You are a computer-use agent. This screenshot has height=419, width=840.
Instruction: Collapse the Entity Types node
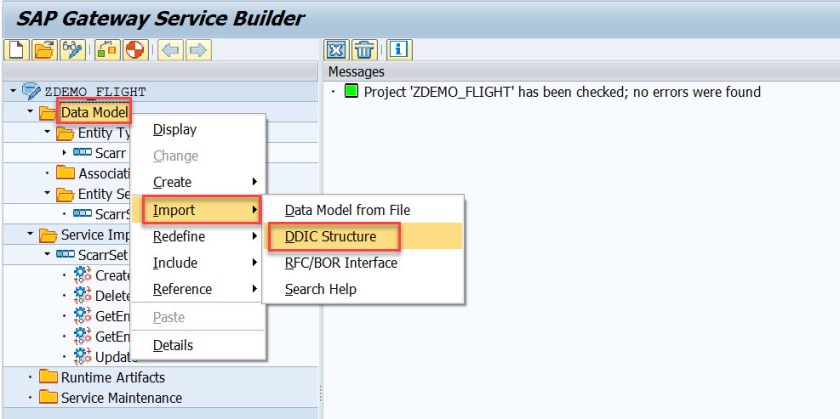click(x=47, y=132)
